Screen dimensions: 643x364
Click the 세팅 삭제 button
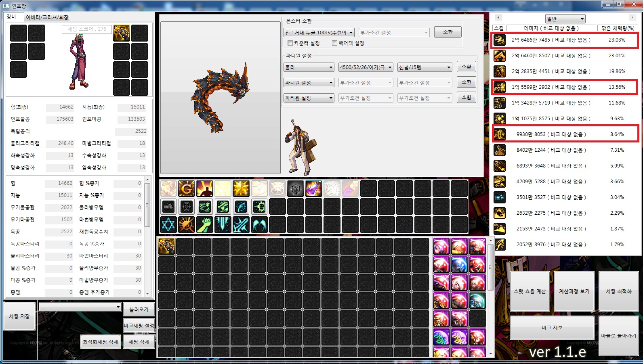(139, 342)
